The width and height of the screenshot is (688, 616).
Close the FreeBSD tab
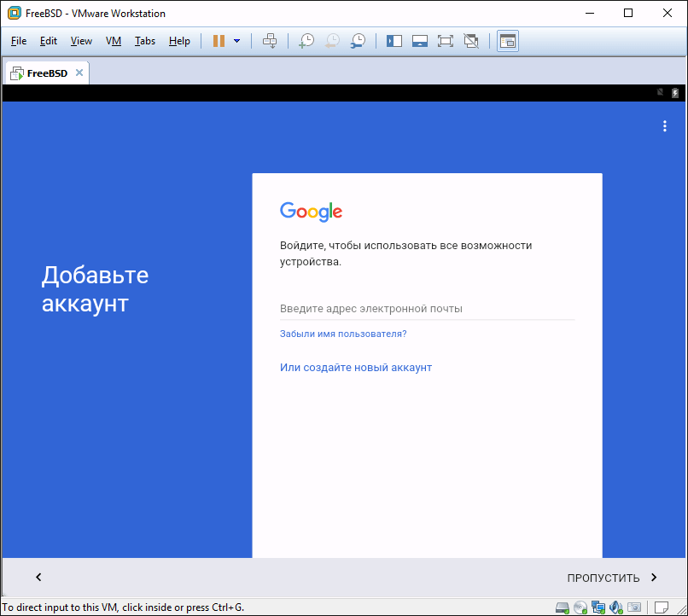(x=79, y=73)
